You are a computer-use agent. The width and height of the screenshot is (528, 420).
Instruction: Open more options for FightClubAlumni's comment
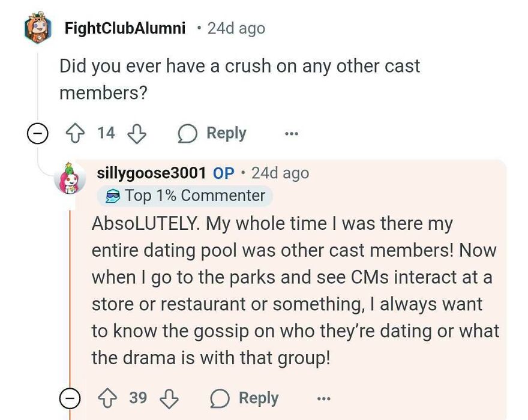pyautogui.click(x=292, y=133)
